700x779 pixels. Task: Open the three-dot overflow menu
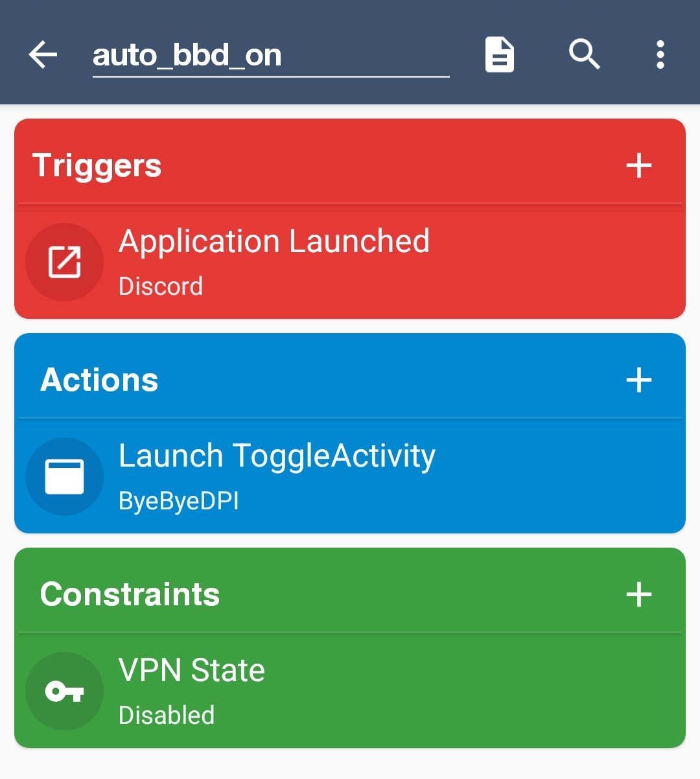(660, 54)
